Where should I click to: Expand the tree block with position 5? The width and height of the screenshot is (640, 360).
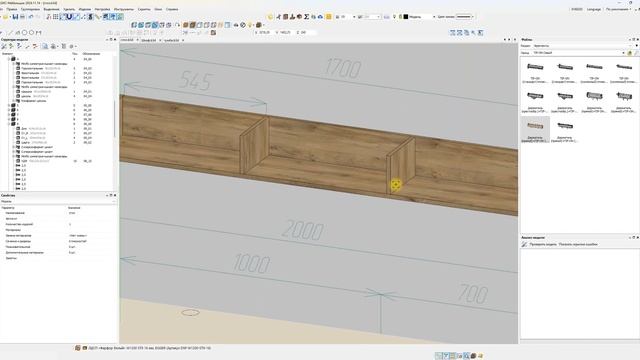9,105
